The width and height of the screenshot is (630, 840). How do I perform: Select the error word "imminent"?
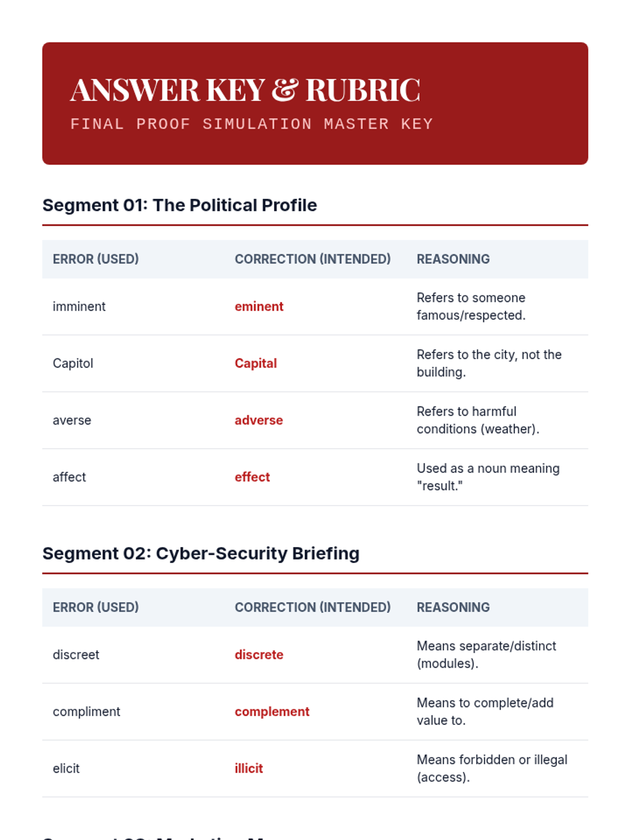[x=79, y=307]
